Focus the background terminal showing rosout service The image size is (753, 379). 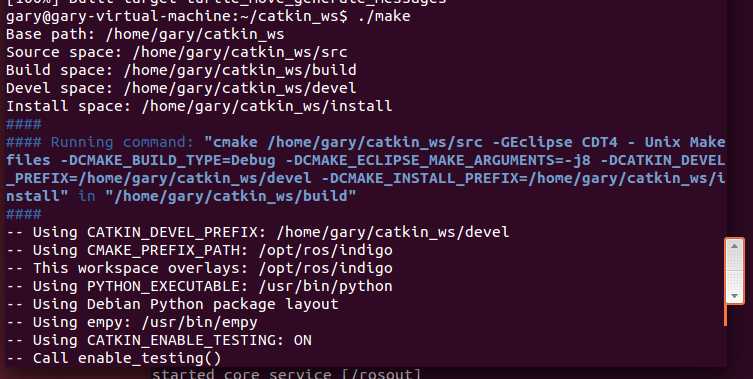[286, 374]
